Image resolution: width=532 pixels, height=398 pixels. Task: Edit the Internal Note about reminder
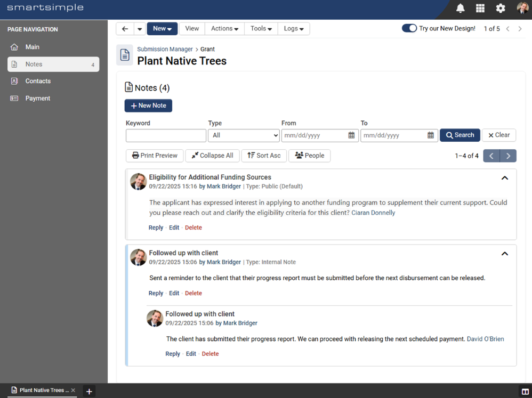[174, 293]
